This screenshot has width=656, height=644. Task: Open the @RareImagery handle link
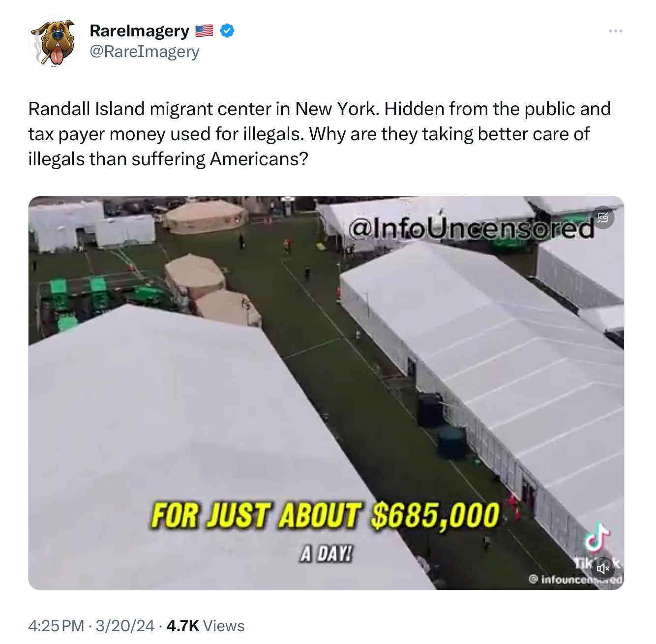[144, 51]
